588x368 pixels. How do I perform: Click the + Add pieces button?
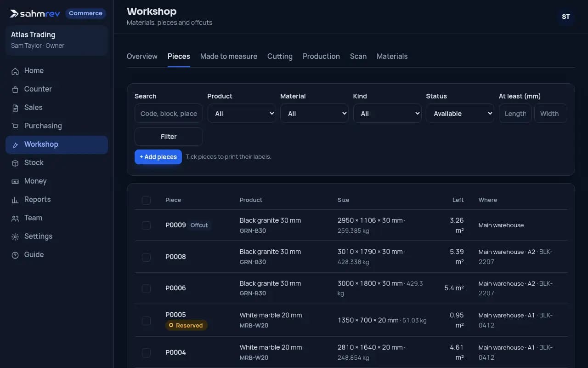point(158,157)
